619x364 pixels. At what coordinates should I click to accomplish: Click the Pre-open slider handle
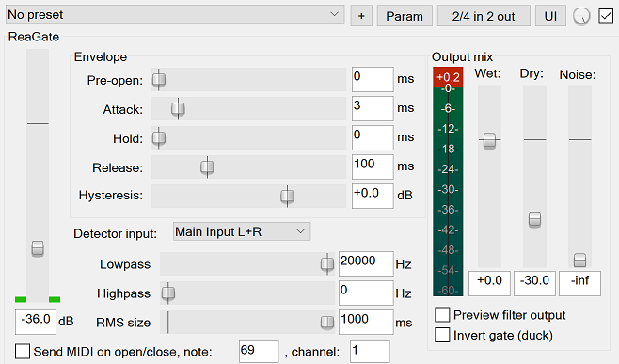(159, 79)
